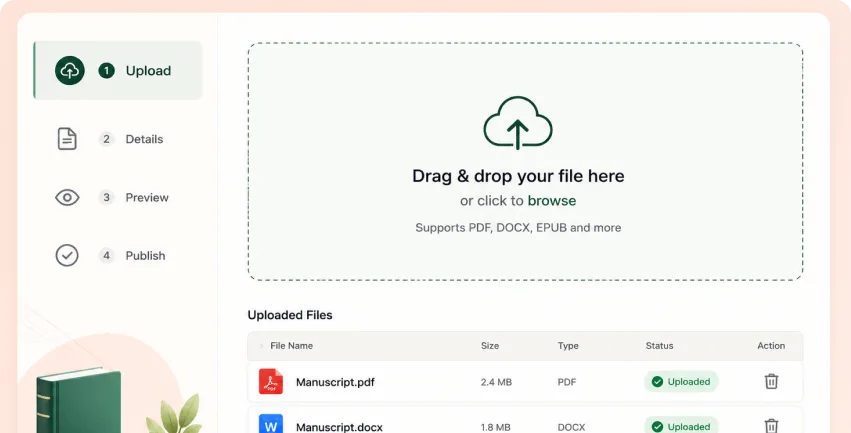Click the Action column header
The image size is (851, 433).
tap(771, 346)
